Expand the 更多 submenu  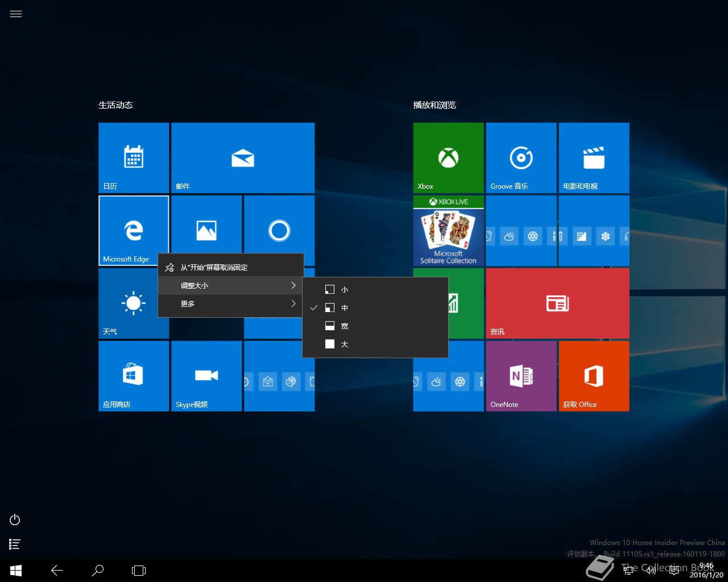click(x=230, y=304)
